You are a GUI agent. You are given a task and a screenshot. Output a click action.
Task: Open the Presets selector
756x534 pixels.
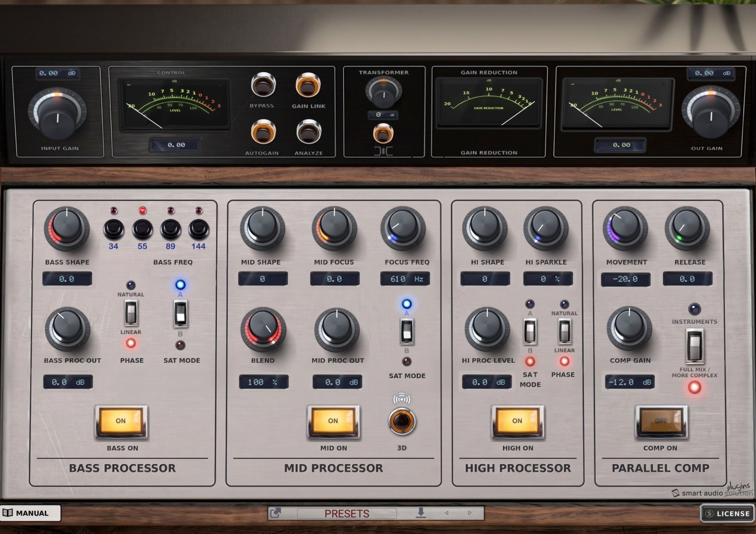tap(347, 513)
